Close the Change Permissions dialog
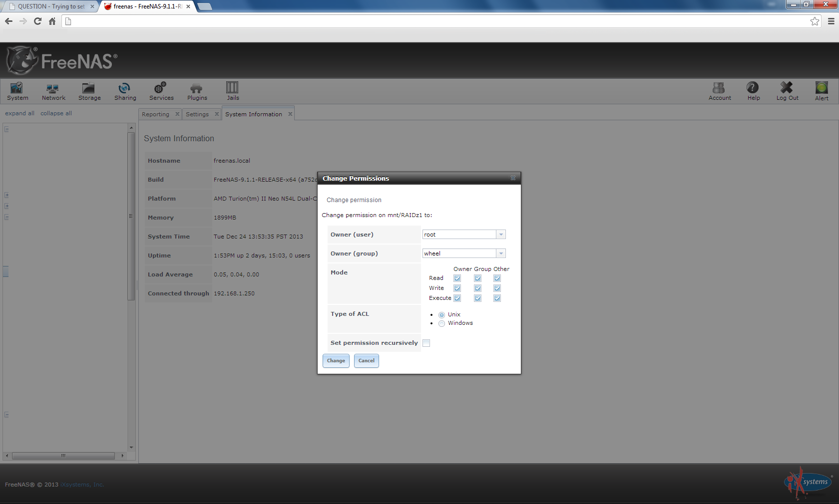This screenshot has height=504, width=839. pyautogui.click(x=513, y=178)
